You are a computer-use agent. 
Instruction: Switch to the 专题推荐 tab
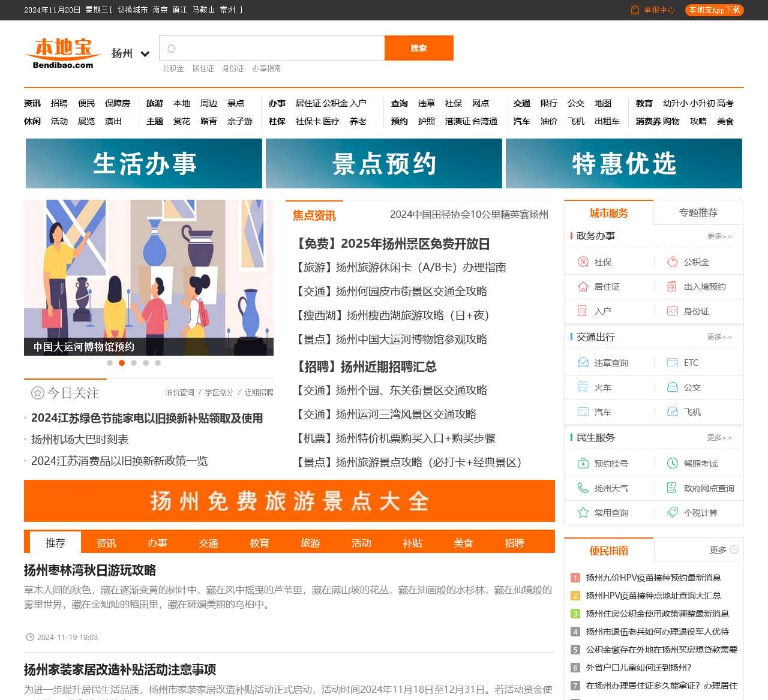coord(698,213)
